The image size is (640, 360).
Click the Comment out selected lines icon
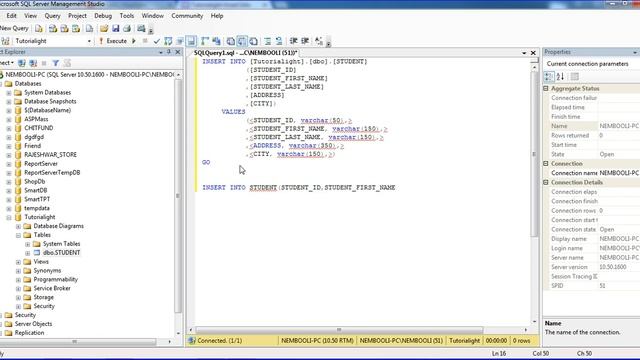pos(267,41)
